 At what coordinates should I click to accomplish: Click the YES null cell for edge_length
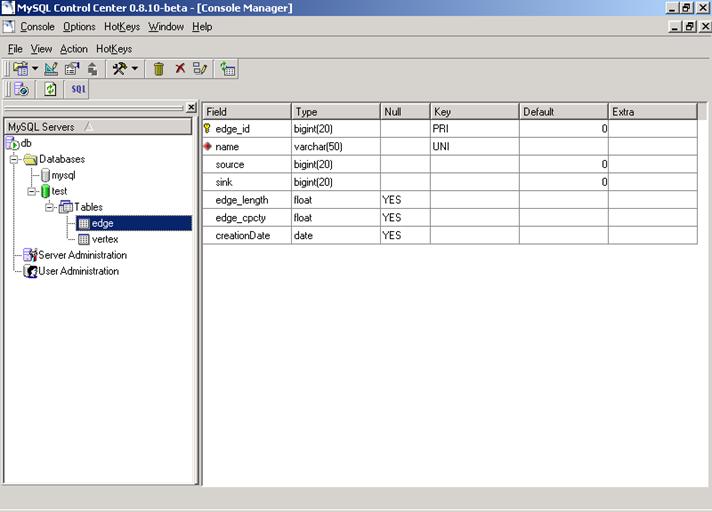tap(405, 200)
